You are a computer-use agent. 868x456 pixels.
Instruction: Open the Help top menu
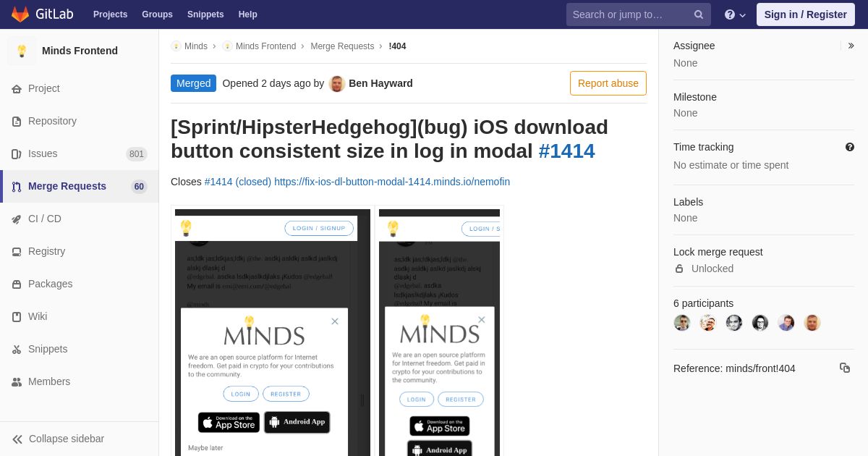[248, 14]
